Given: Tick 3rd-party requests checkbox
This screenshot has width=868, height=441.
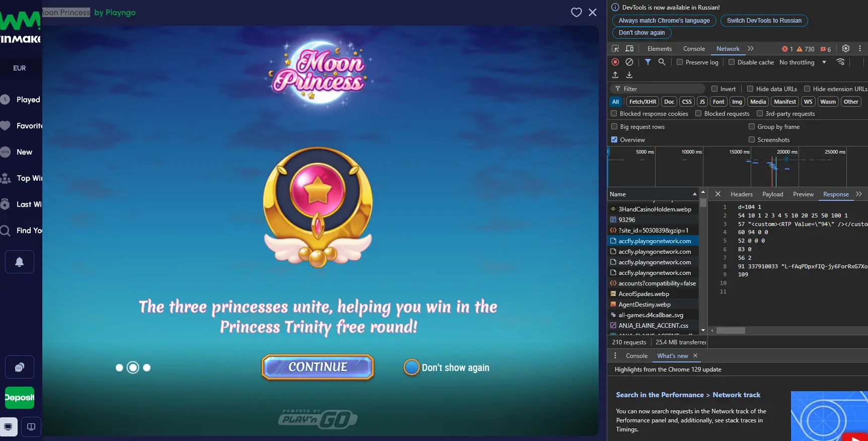Looking at the screenshot, I should click(x=760, y=113).
